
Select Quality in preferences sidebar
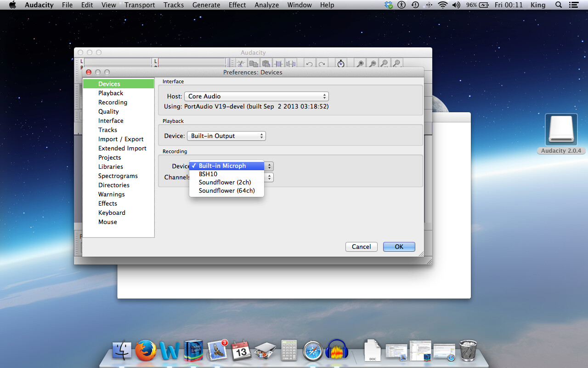click(x=119, y=111)
